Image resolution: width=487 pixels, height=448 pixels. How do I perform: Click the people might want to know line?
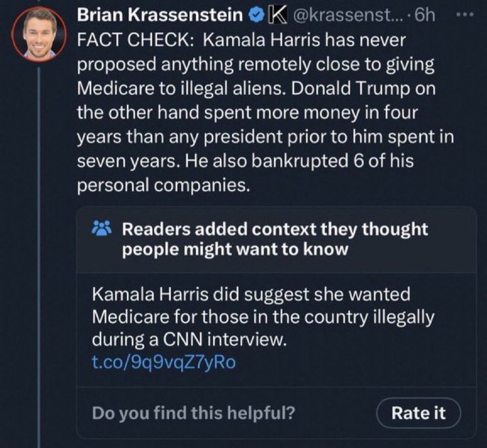pyautogui.click(x=235, y=249)
